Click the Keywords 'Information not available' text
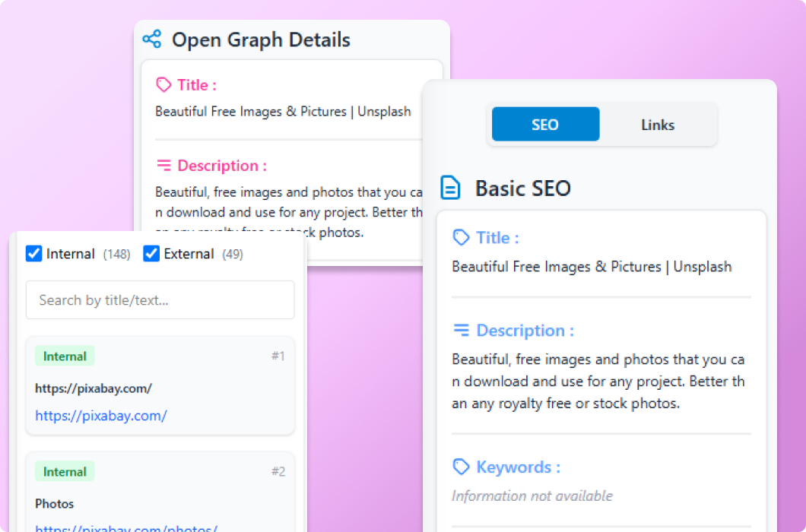 point(532,496)
